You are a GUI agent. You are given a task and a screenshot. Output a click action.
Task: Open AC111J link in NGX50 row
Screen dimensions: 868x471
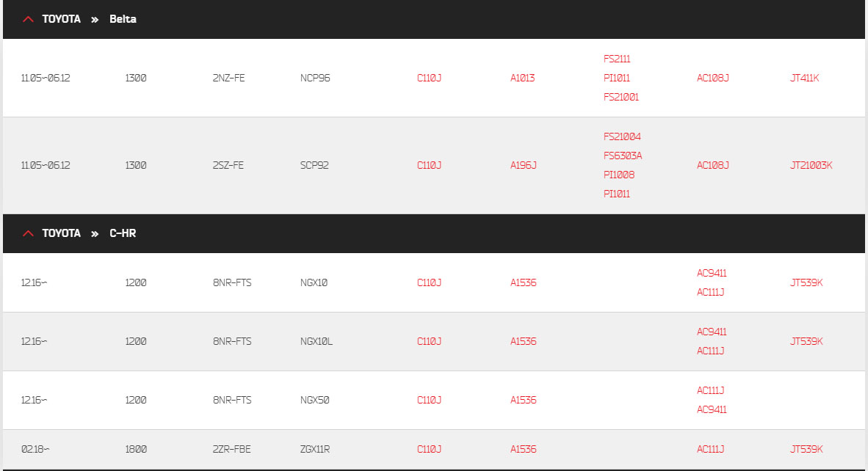pos(710,390)
